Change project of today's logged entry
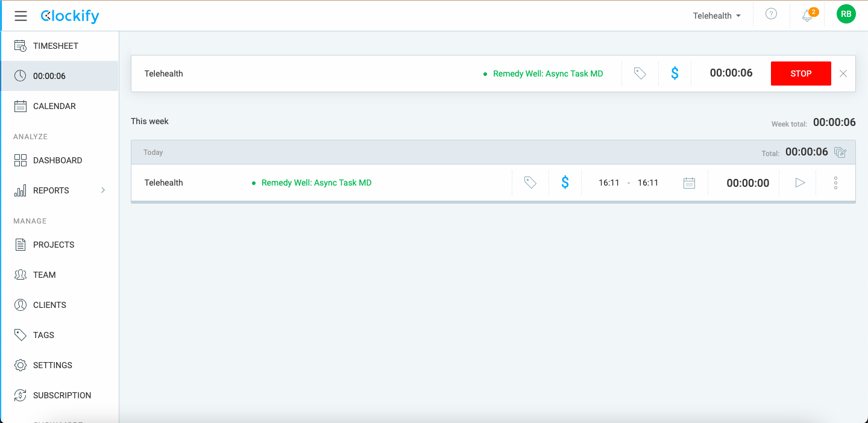Screen dimensions: 868x423 pyautogui.click(x=312, y=183)
